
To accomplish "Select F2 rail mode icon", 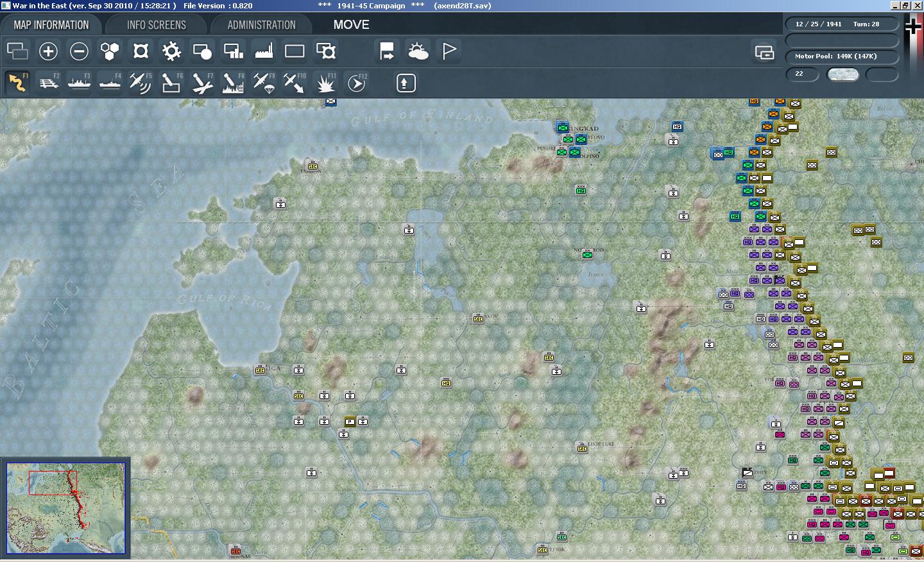I will point(48,83).
